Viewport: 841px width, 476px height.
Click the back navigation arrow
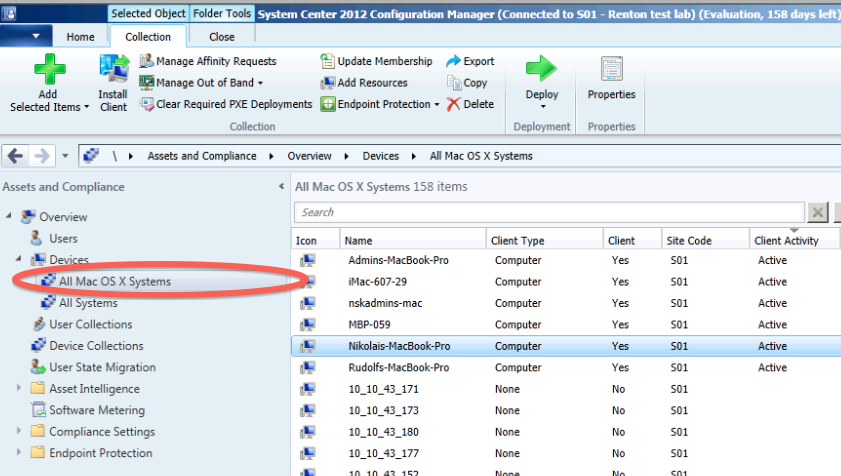click(16, 156)
